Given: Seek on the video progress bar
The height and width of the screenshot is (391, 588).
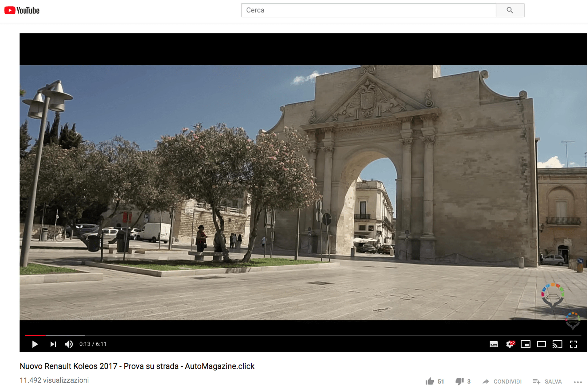Looking at the screenshot, I should [303, 335].
